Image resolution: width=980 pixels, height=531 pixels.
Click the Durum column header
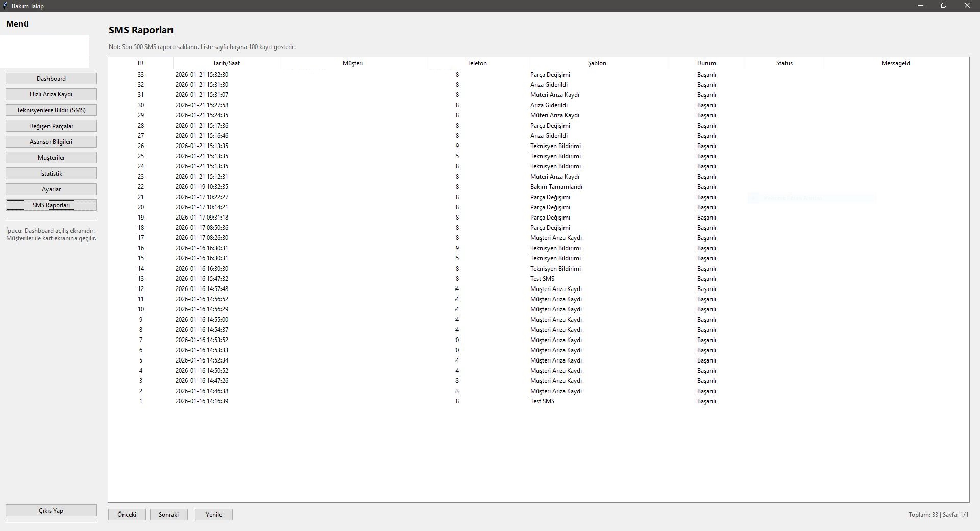(706, 63)
